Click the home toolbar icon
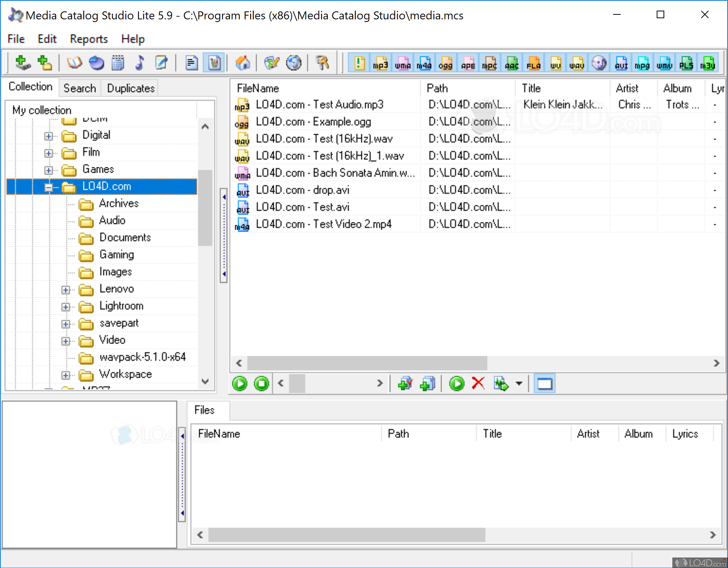 243,63
